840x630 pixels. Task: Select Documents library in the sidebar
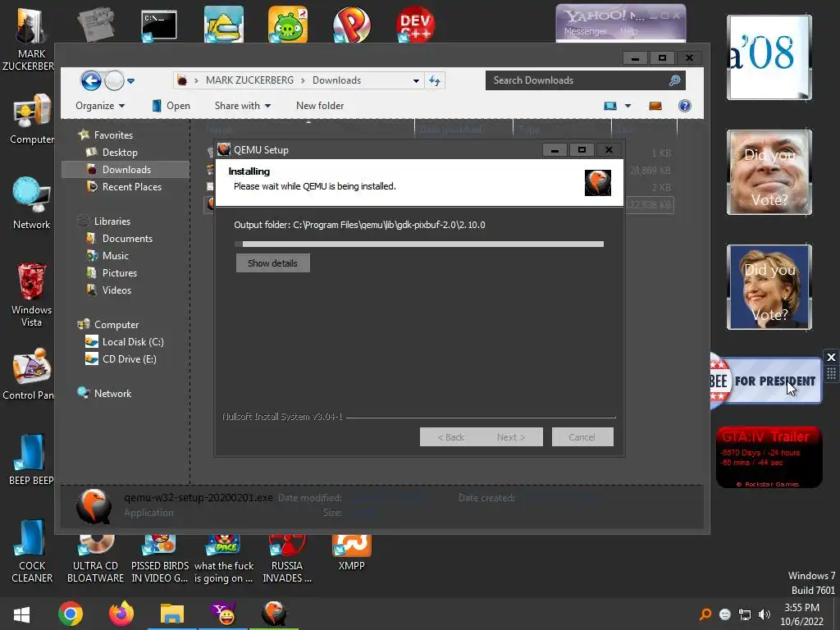pos(127,239)
